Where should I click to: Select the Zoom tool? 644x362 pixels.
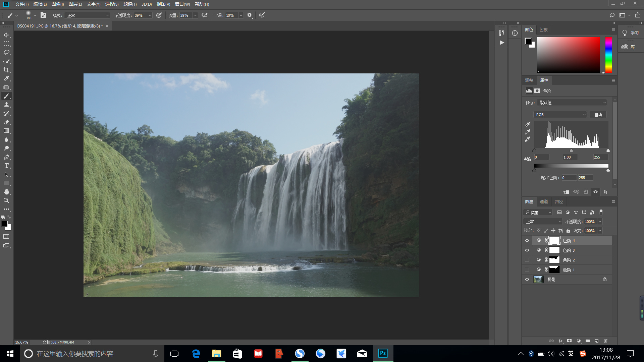click(6, 200)
